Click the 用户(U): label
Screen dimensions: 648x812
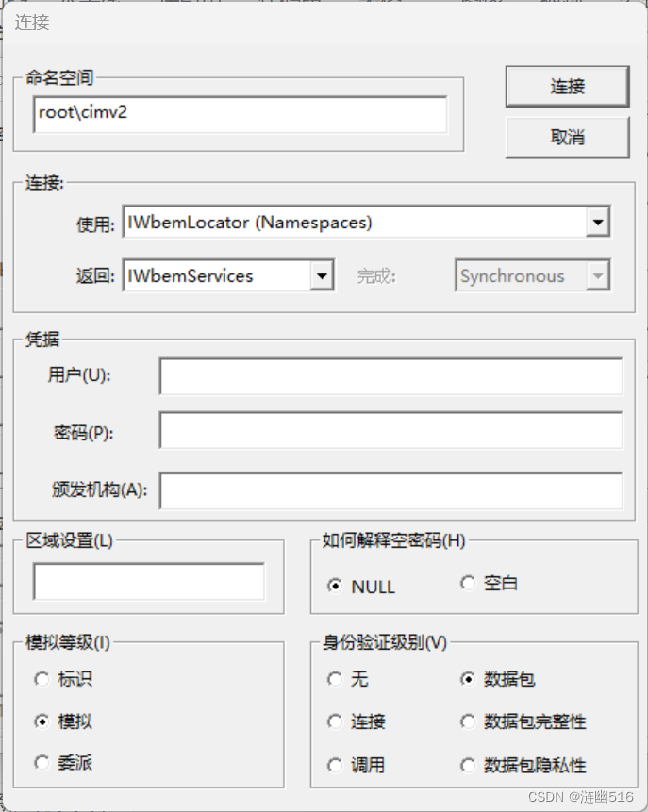tap(79, 374)
